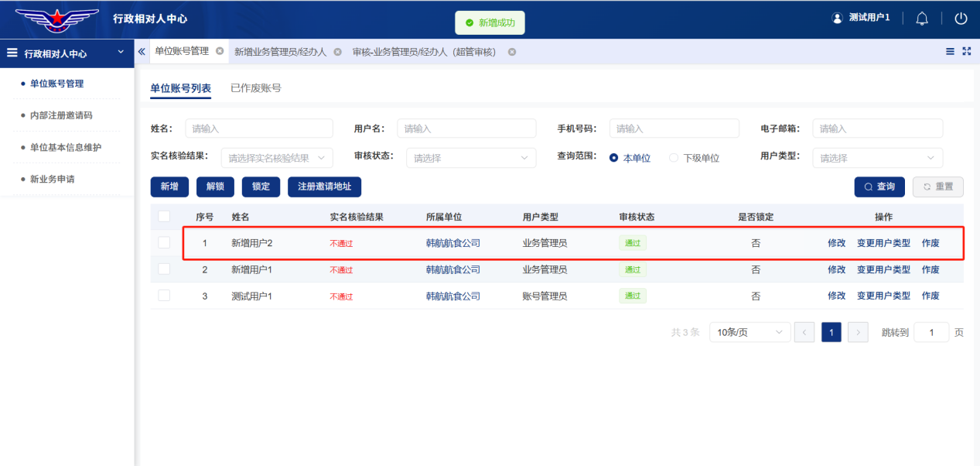Click 修改 for 新增用户2
The height and width of the screenshot is (466, 980).
(x=837, y=243)
